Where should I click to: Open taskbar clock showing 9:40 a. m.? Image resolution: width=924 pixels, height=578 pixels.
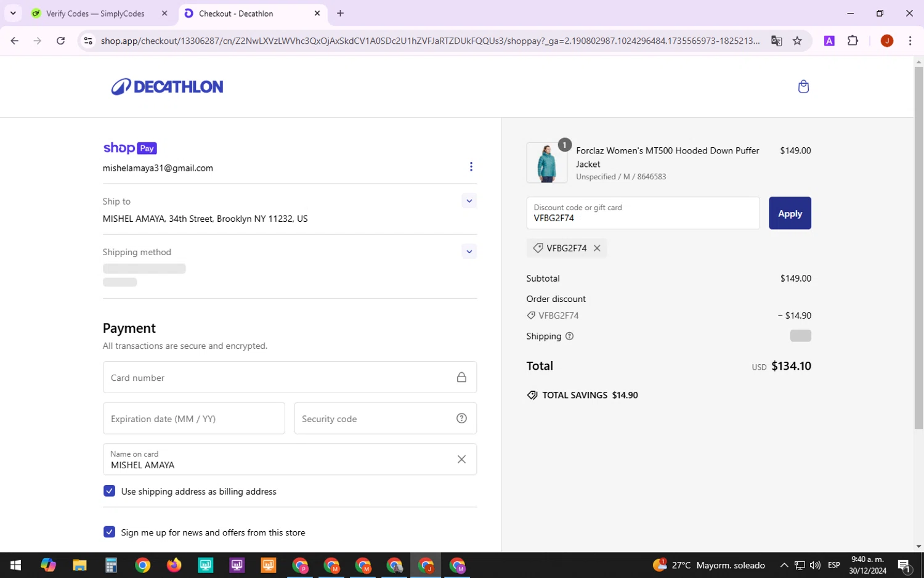click(x=867, y=565)
